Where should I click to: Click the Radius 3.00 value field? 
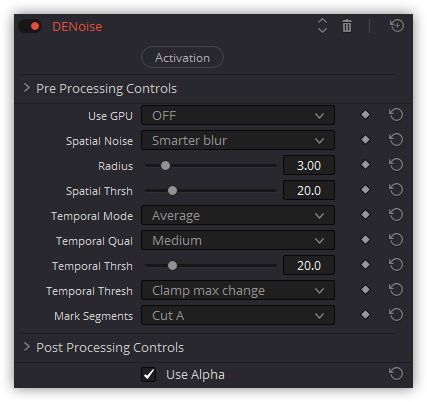pyautogui.click(x=309, y=165)
